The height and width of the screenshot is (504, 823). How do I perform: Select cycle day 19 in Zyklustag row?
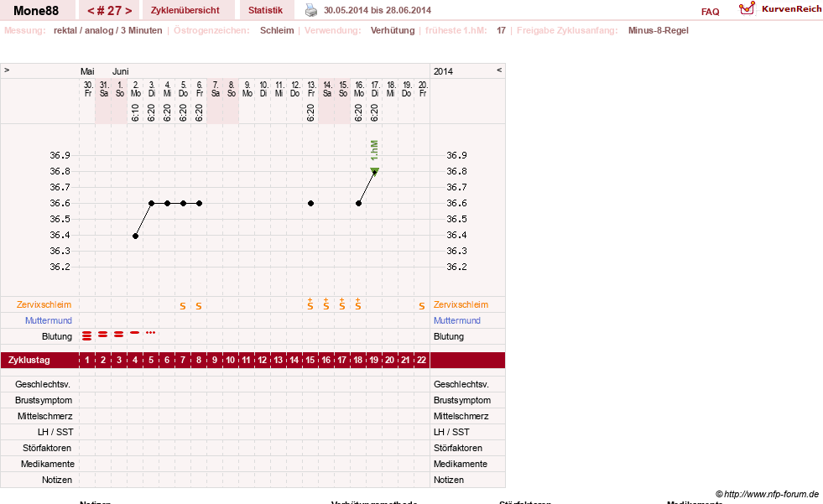point(373,361)
